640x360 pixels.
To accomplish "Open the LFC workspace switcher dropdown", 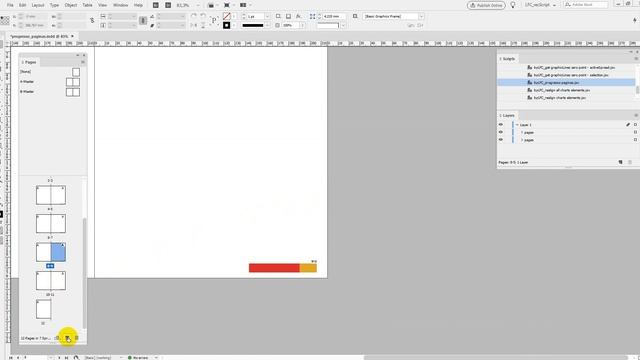I will [x=540, y=5].
